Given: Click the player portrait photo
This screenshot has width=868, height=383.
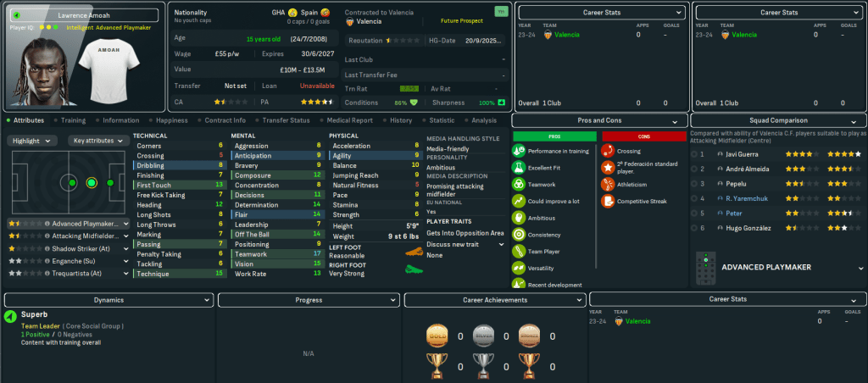Looking at the screenshot, I should tap(34, 68).
